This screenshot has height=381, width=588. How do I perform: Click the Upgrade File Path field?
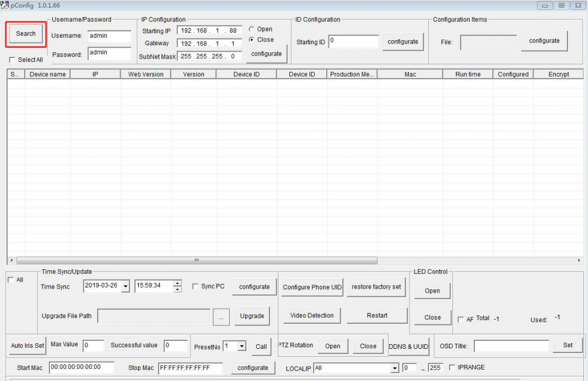(154, 316)
